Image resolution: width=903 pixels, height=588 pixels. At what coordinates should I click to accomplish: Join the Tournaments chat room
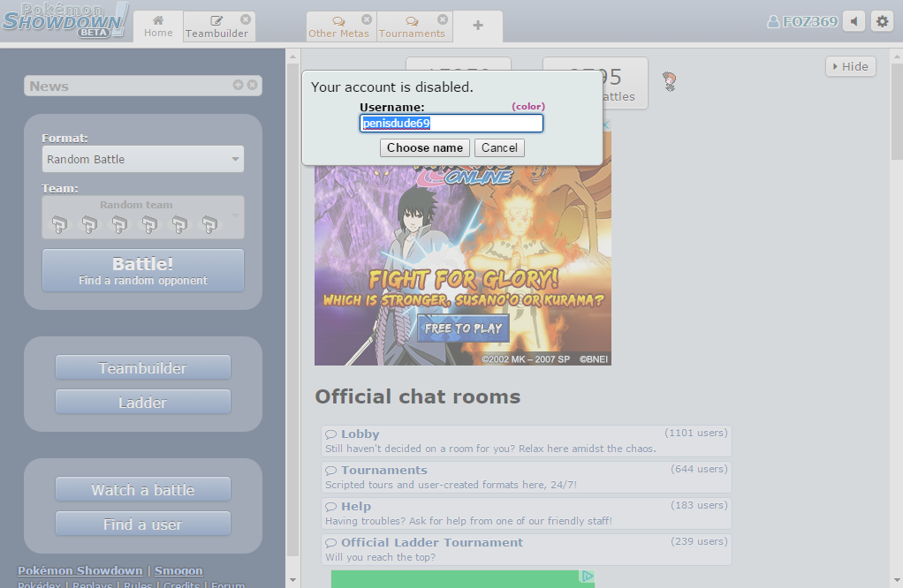point(527,477)
